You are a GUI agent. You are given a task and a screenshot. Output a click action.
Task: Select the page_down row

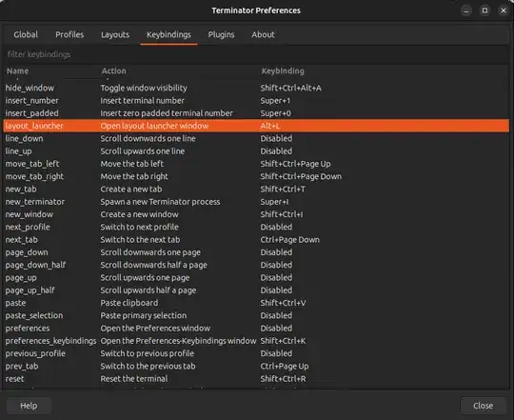[256, 252]
